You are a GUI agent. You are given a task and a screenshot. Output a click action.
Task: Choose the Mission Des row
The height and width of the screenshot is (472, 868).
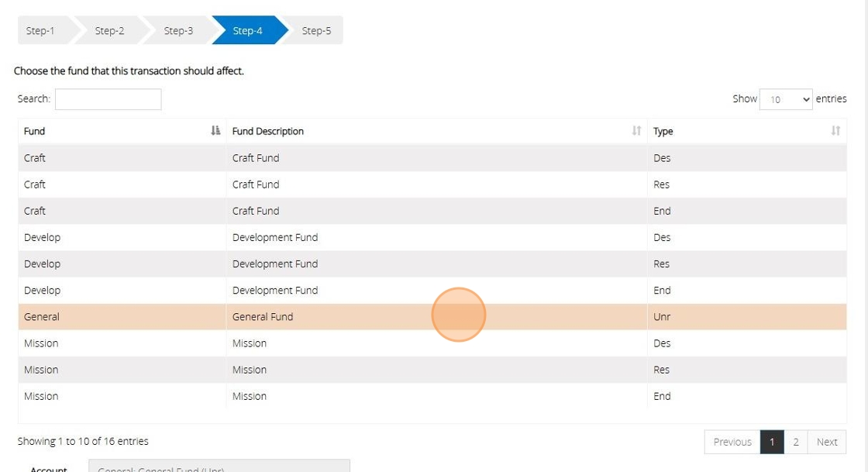[250, 343]
